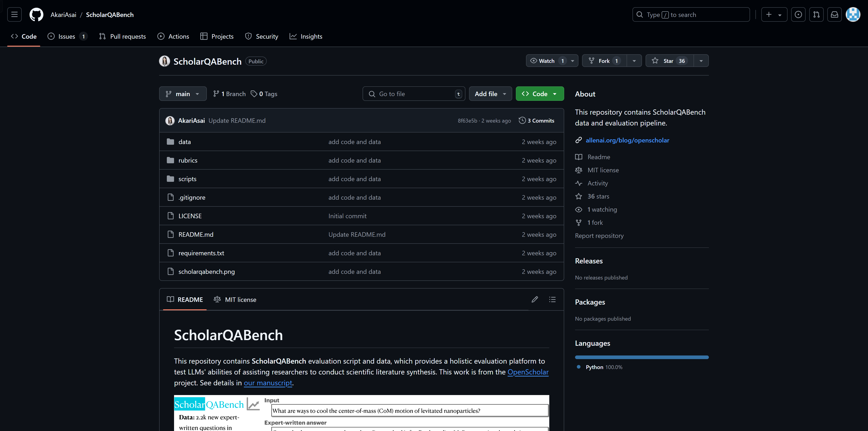Image resolution: width=868 pixels, height=431 pixels.
Task: Open the Initial commit message link
Action: (x=347, y=216)
